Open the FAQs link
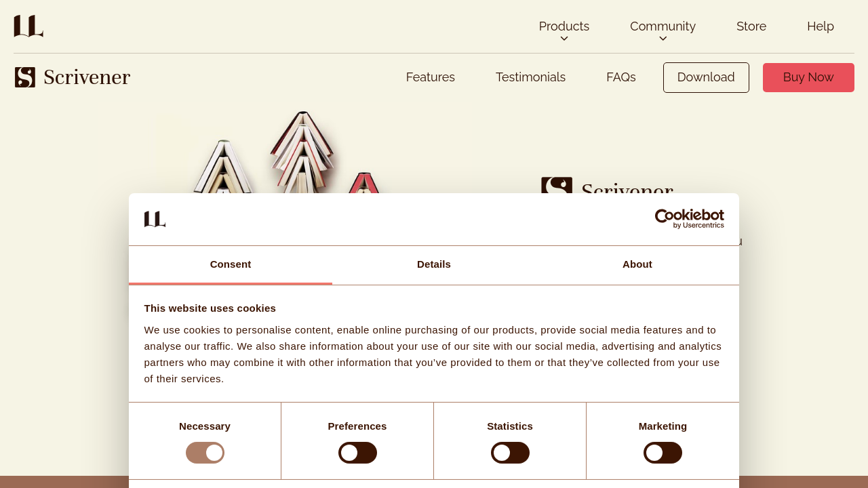 click(621, 77)
